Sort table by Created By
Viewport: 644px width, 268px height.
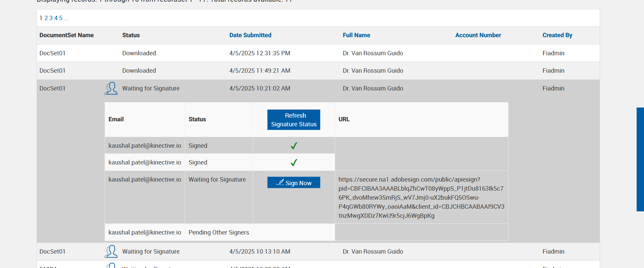[557, 35]
